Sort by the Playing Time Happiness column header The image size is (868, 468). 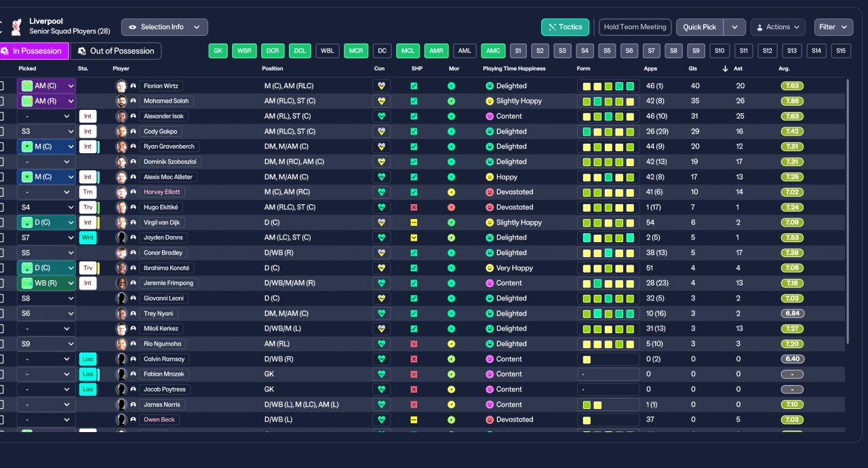(514, 69)
